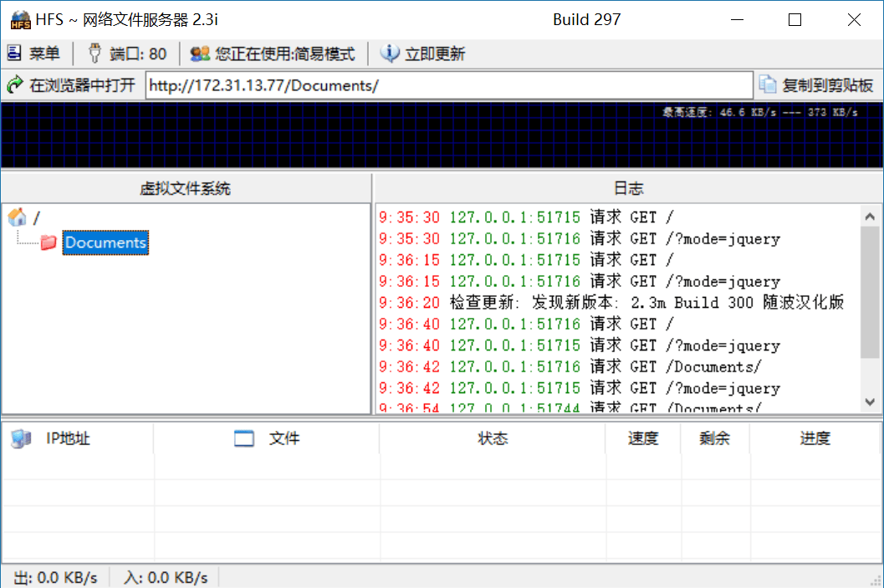Open the 菜单 menu icon
This screenshot has width=884, height=588.
14,54
